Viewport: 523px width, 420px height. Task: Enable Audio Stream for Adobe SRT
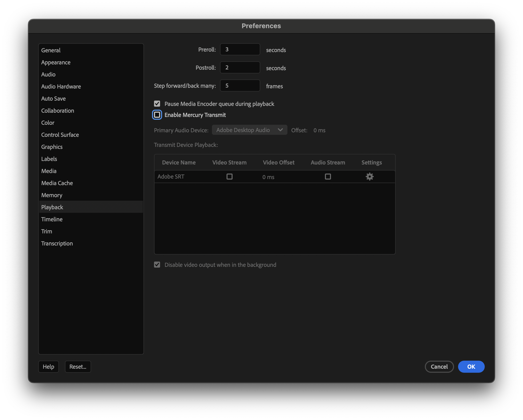tap(328, 177)
